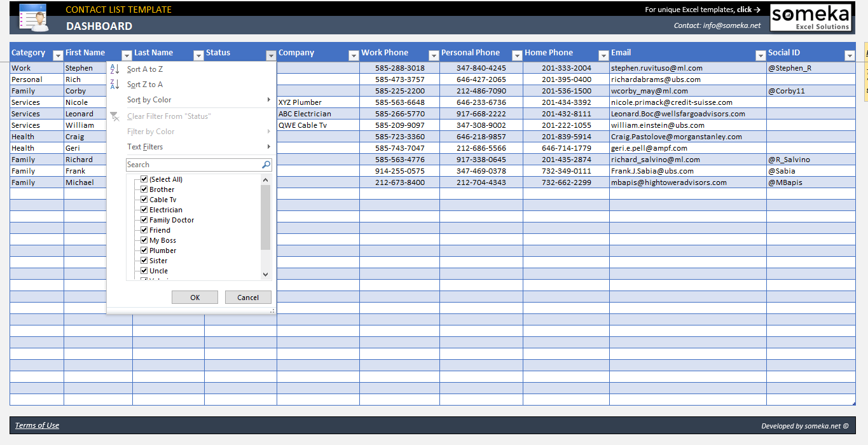
Task: Toggle the Select All checkbox
Action: [x=144, y=179]
